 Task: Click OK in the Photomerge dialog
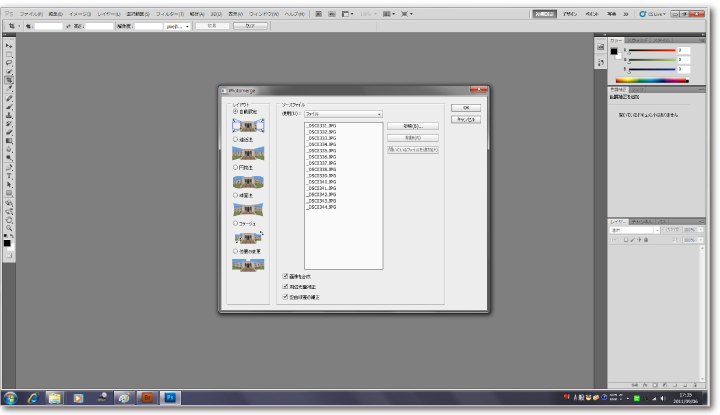[465, 107]
